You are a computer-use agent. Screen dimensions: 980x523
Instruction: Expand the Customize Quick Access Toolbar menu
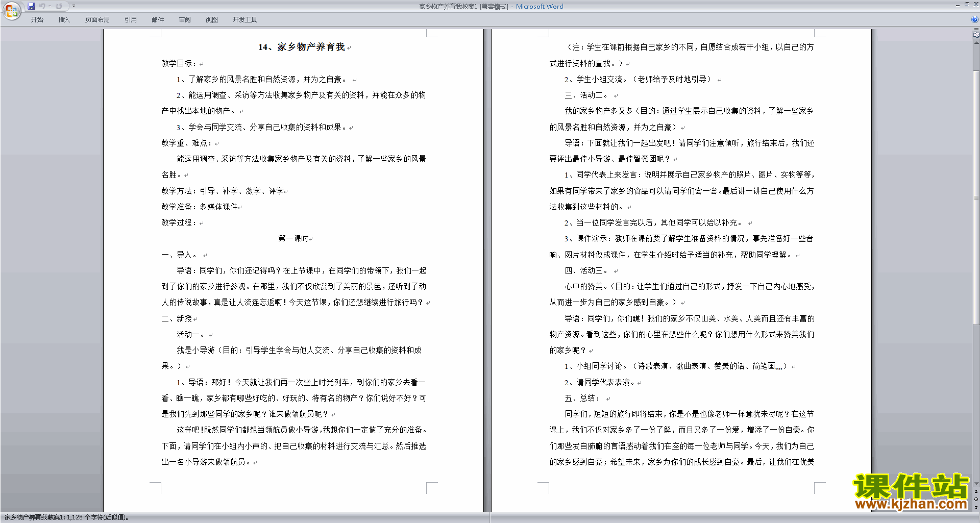(x=74, y=6)
